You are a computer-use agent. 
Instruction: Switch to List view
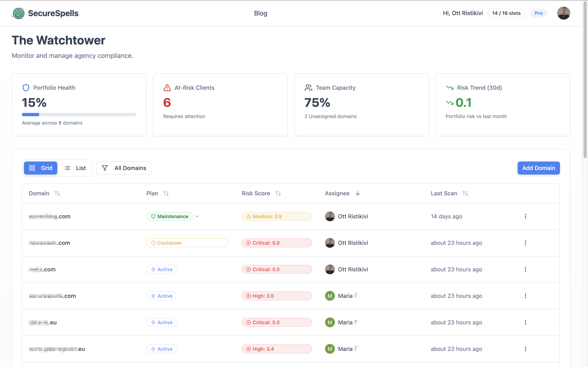tap(75, 168)
